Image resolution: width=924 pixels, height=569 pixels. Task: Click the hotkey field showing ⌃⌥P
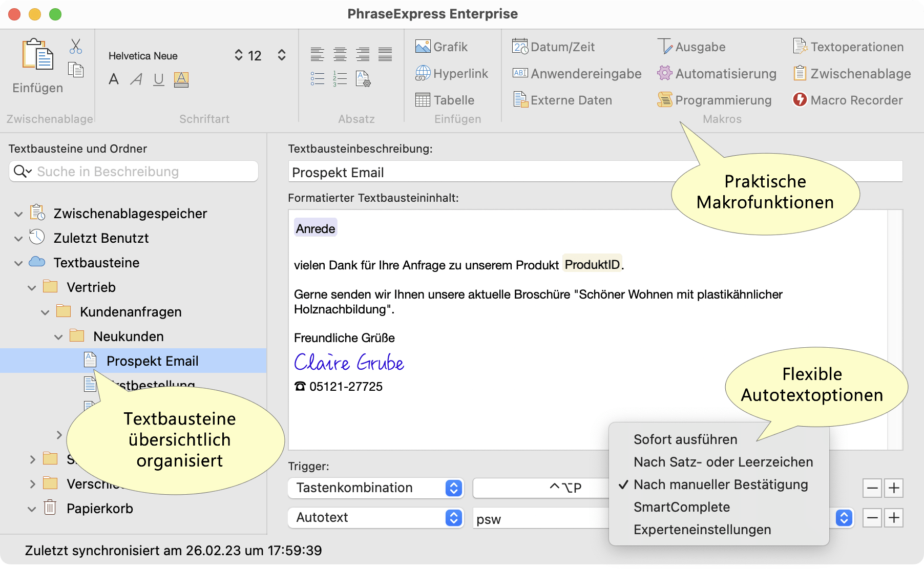tap(541, 488)
